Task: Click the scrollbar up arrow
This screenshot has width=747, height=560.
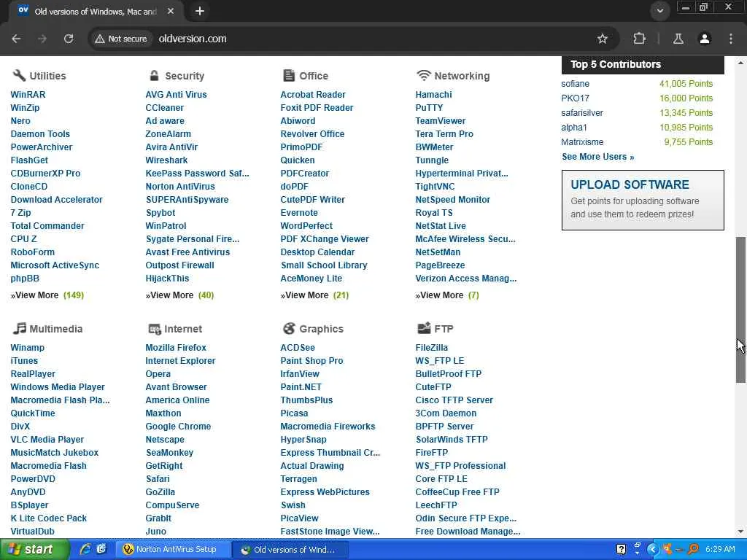Action: click(x=740, y=63)
